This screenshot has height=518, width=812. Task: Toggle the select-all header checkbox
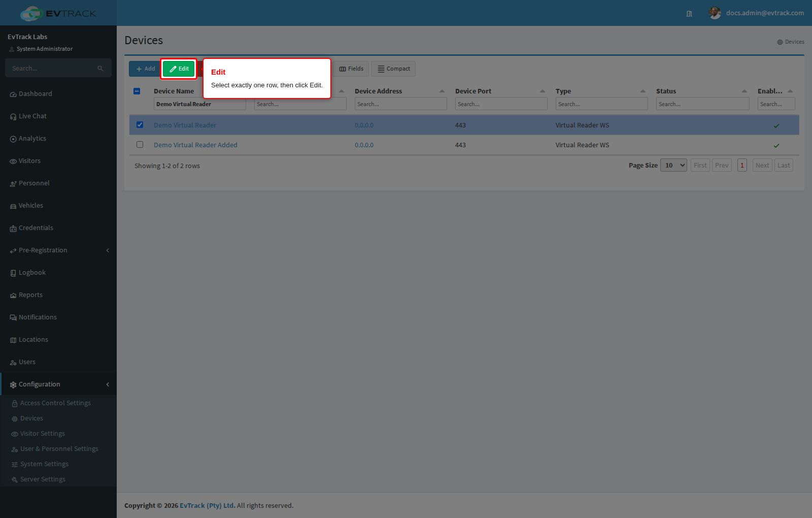coord(137,91)
